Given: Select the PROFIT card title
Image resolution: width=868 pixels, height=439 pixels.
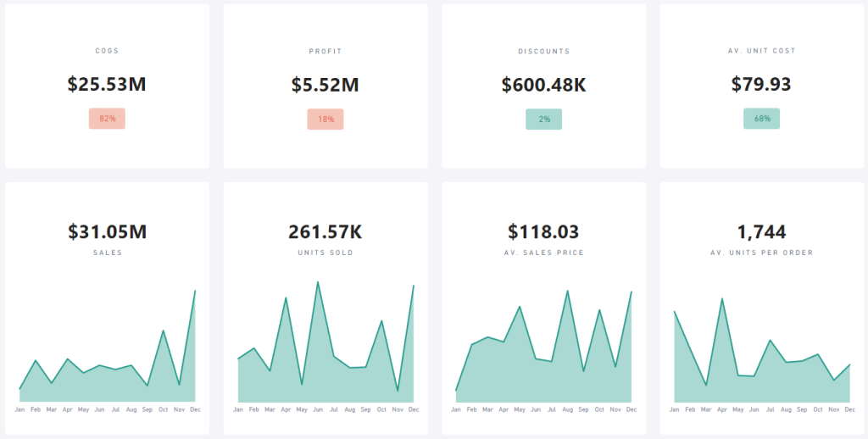Looking at the screenshot, I should (x=325, y=52).
